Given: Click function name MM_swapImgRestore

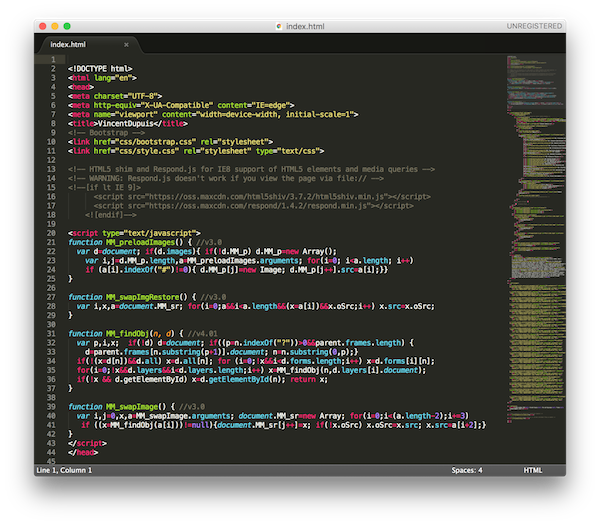Looking at the screenshot, I should coord(142,297).
